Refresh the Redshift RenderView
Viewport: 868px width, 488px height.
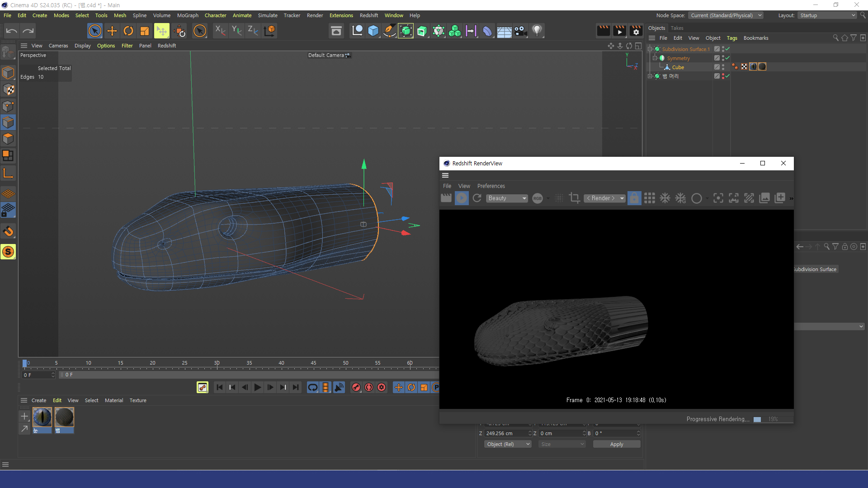click(477, 198)
